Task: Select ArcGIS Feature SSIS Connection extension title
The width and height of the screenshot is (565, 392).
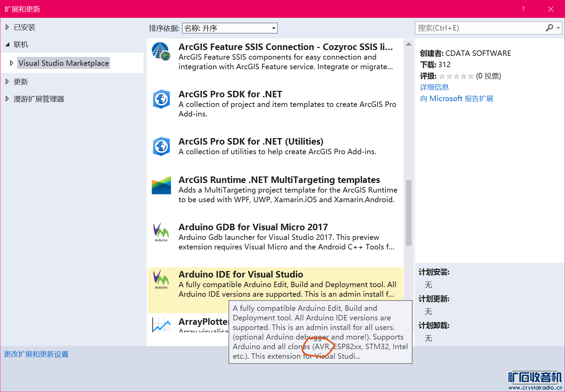Action: pyautogui.click(x=286, y=47)
